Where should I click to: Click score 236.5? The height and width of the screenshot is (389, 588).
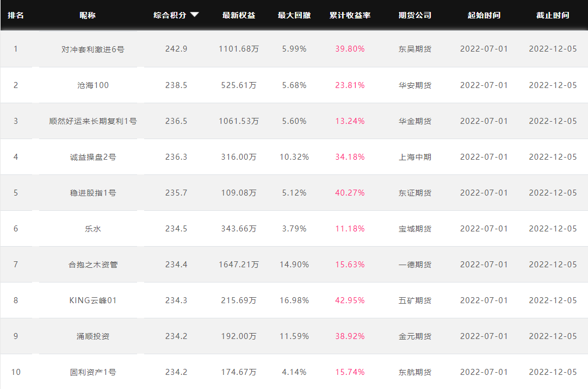click(x=176, y=121)
